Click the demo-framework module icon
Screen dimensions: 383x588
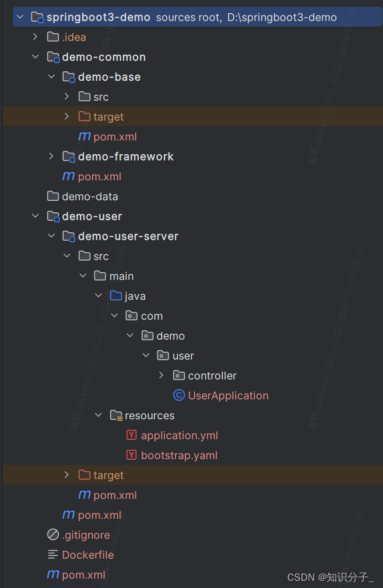click(x=69, y=157)
